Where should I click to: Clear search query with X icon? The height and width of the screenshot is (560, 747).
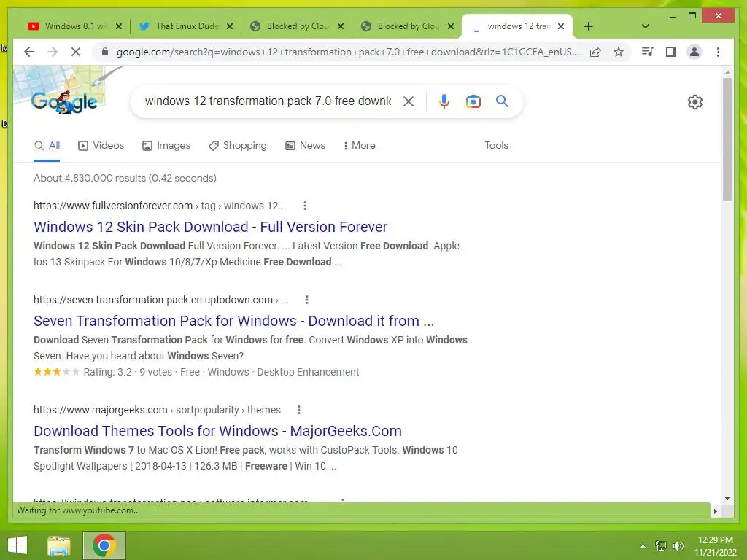[x=409, y=101]
